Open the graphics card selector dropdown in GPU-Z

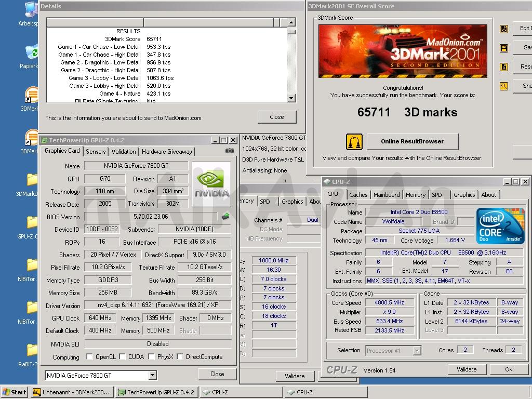153,375
